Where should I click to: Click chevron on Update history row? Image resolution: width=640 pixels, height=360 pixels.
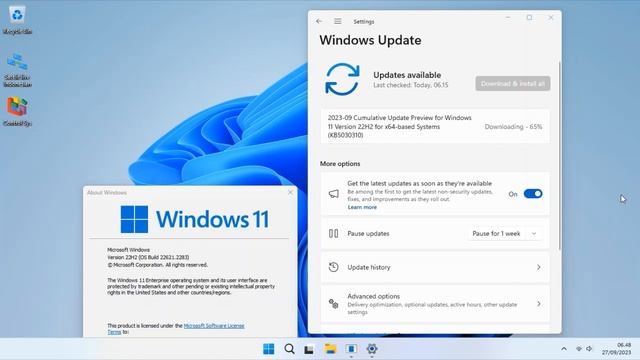(539, 267)
